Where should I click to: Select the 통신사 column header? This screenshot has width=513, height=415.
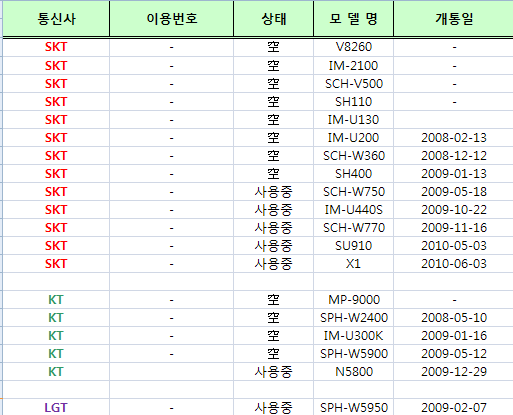click(56, 19)
